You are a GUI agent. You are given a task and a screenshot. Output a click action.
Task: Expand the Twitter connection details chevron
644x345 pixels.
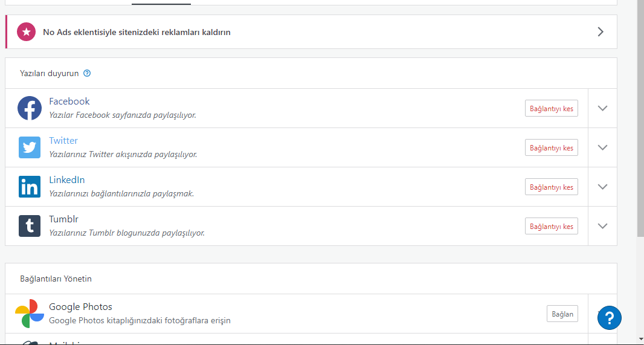click(x=602, y=147)
